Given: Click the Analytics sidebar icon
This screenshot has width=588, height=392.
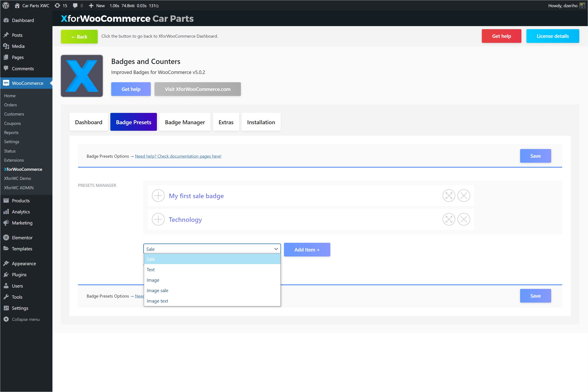Looking at the screenshot, I should [x=6, y=211].
